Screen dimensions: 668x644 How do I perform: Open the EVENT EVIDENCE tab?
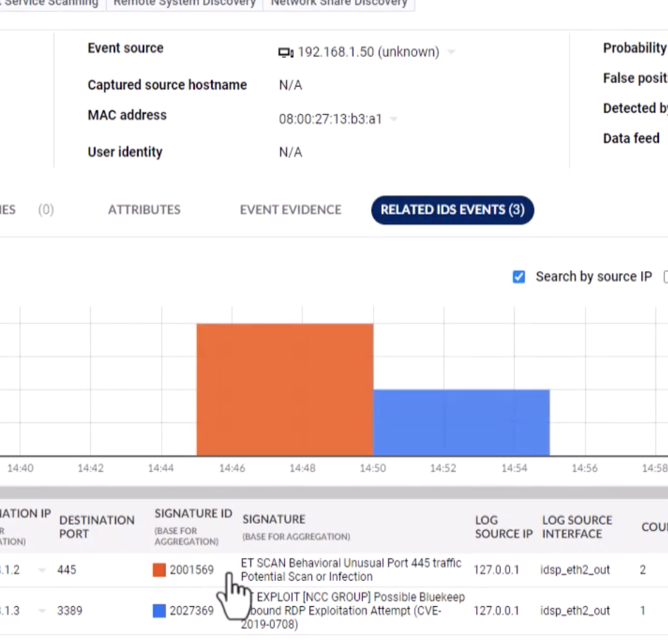pos(290,210)
